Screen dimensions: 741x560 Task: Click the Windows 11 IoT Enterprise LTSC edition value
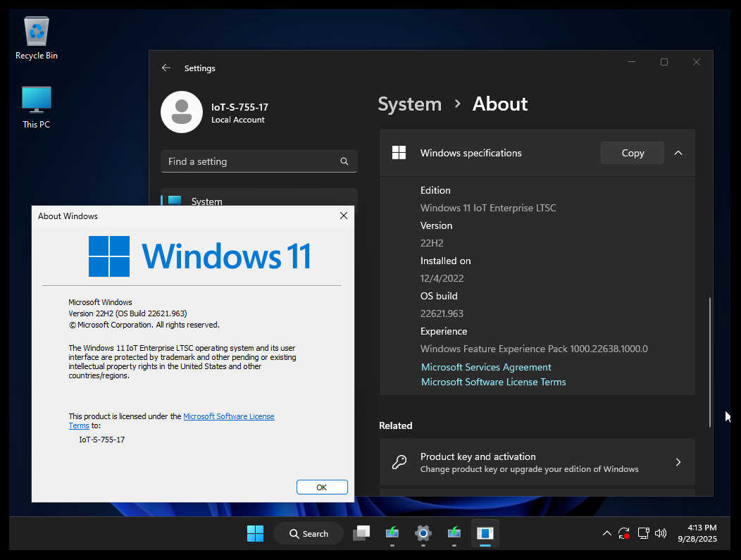(x=488, y=208)
